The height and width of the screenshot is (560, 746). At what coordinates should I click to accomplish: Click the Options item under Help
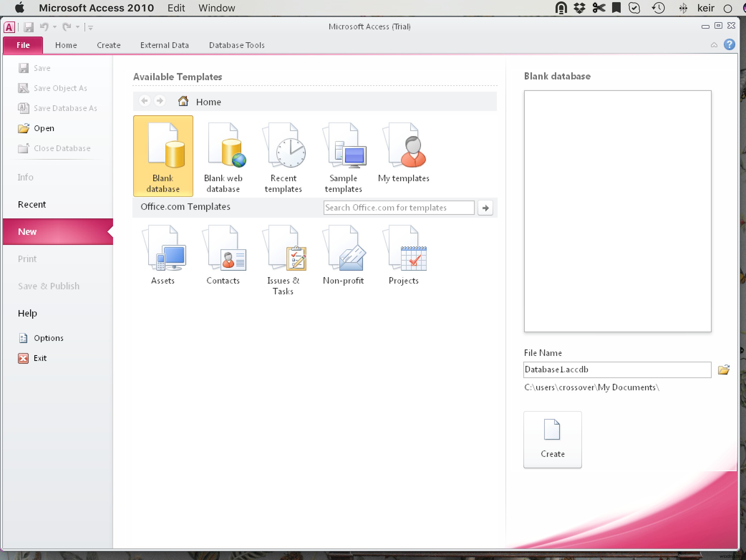click(48, 338)
